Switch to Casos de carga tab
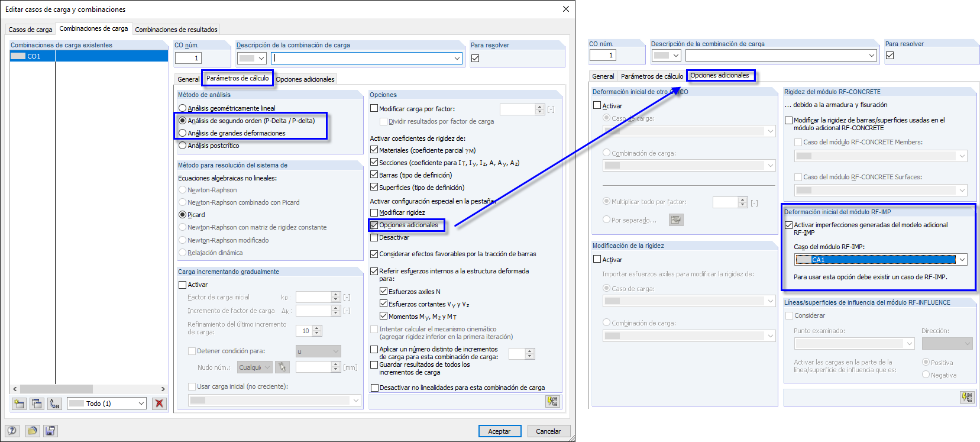Image resolution: width=980 pixels, height=442 pixels. 30,30
